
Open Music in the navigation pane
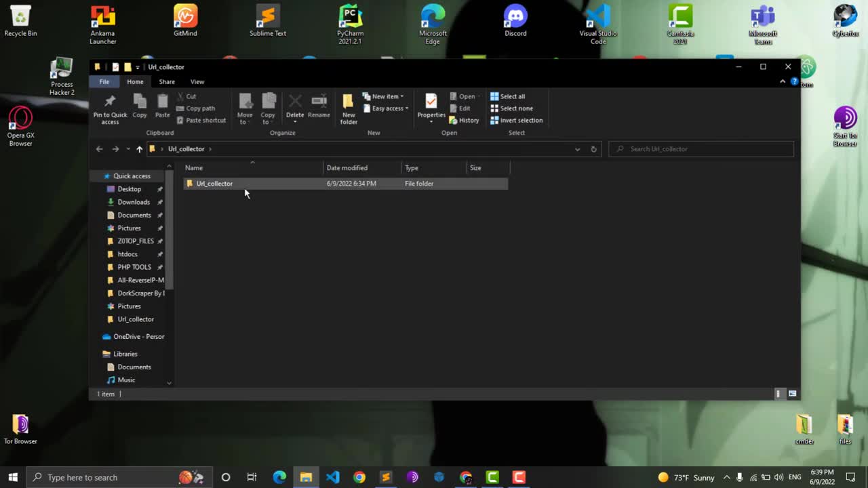coord(126,380)
